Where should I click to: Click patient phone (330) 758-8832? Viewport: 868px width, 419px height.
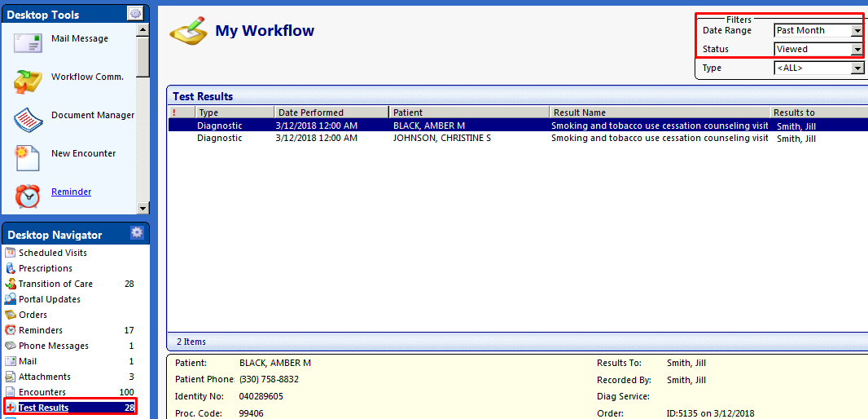coord(267,380)
